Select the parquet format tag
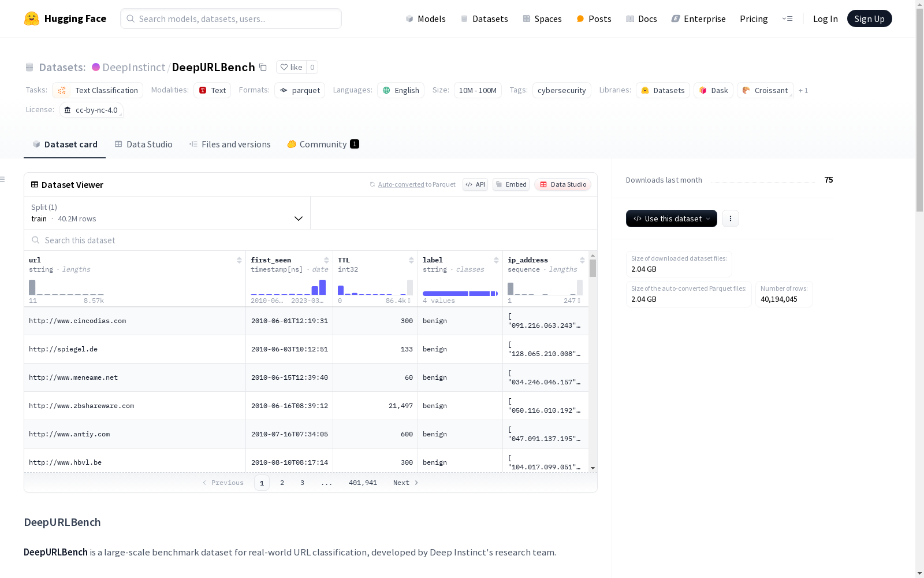Screen dimensions: 924x578 (300, 90)
